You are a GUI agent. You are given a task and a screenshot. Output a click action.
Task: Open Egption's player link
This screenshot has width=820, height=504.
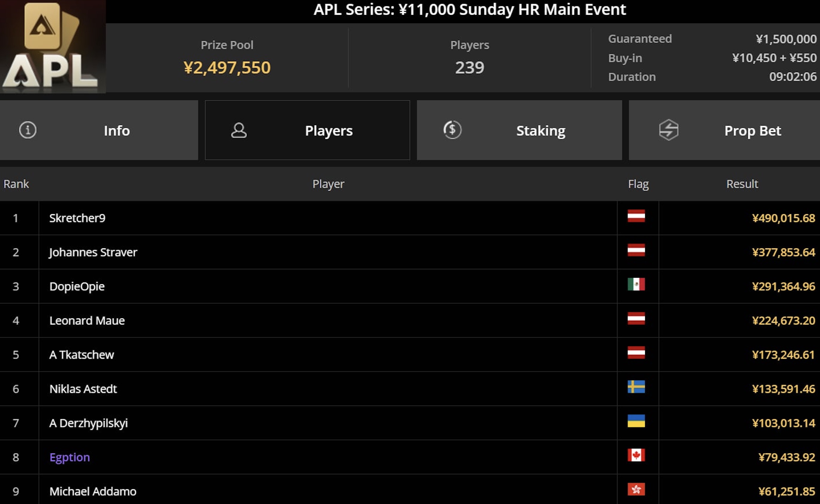tap(70, 457)
